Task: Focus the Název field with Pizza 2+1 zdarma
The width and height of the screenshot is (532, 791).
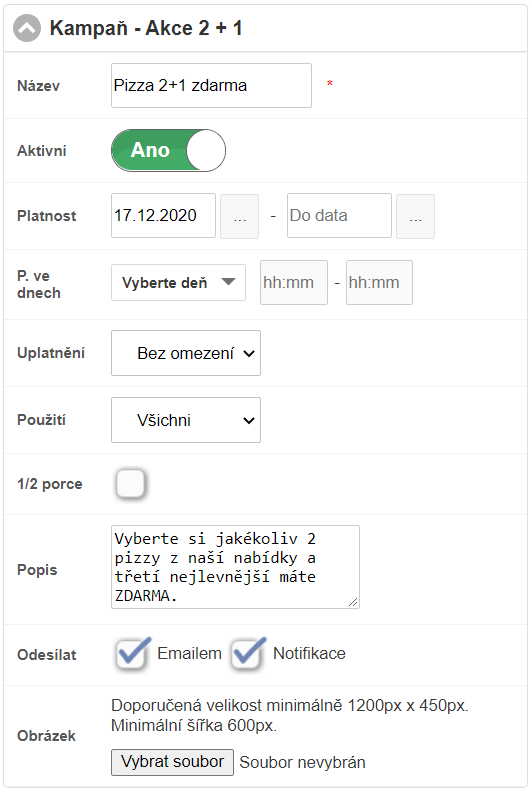Action: (211, 85)
